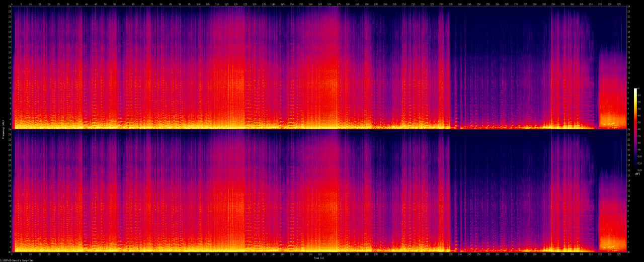
Task: Click the file path text "David's Song.flac"
Action: (23, 260)
